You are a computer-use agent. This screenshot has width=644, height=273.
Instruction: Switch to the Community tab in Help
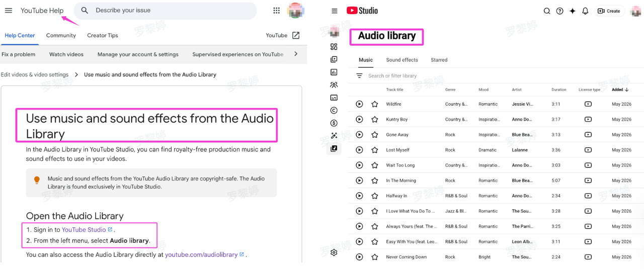click(x=61, y=35)
